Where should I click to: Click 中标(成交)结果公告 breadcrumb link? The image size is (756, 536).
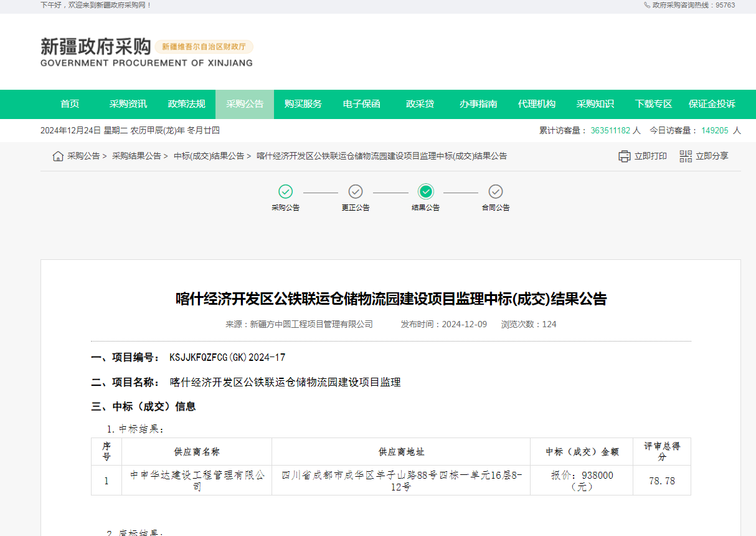coord(209,156)
